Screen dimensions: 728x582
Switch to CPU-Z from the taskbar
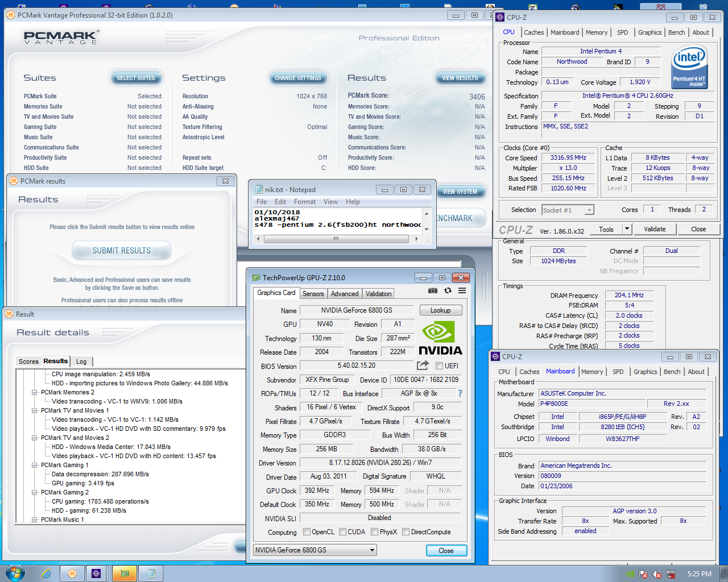(96, 573)
